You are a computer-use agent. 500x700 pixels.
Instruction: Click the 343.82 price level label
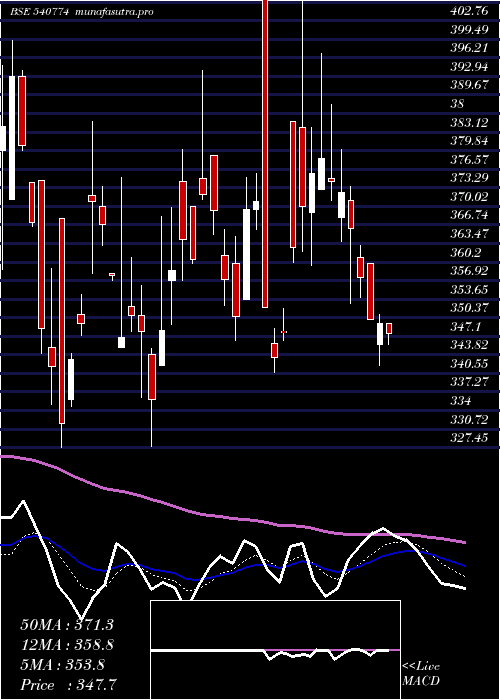(x=469, y=346)
